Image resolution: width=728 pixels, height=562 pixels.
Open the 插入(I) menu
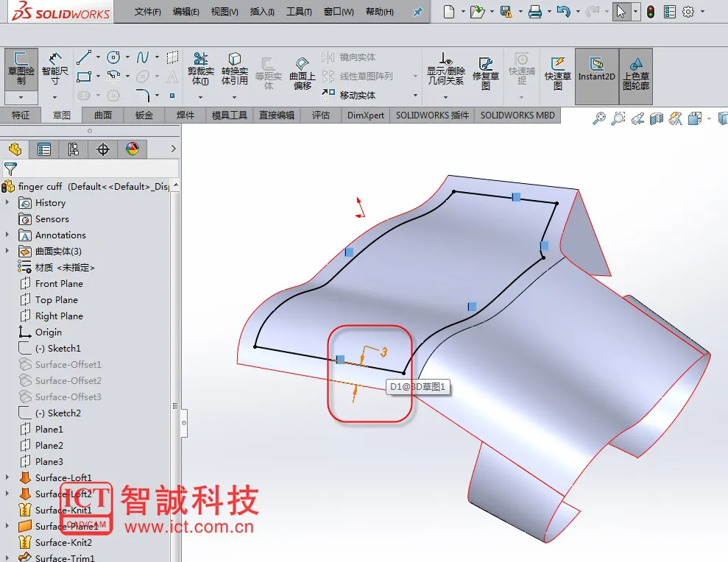[x=262, y=12]
